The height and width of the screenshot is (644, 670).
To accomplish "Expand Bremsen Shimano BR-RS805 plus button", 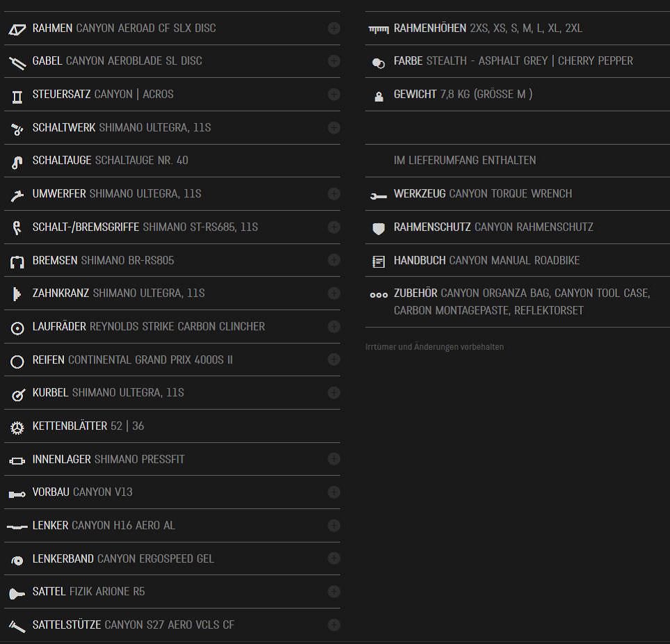I will coord(334,260).
